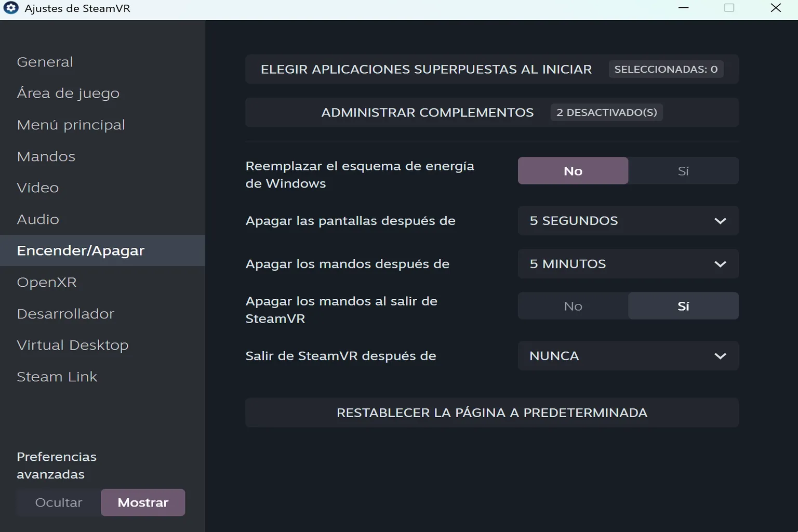Expand the 5 SEGUNDOS screen-off dropdown
The height and width of the screenshot is (532, 798).
pyautogui.click(x=628, y=221)
